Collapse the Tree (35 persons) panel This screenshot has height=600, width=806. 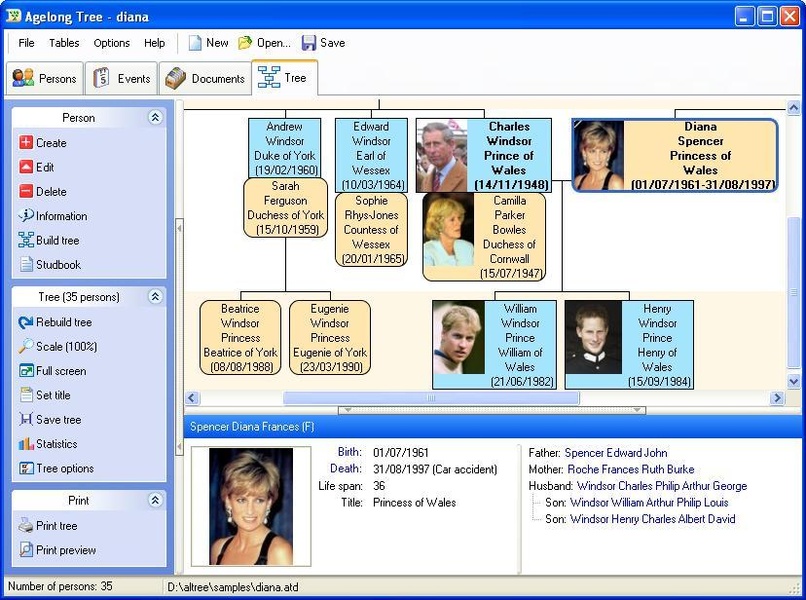155,297
